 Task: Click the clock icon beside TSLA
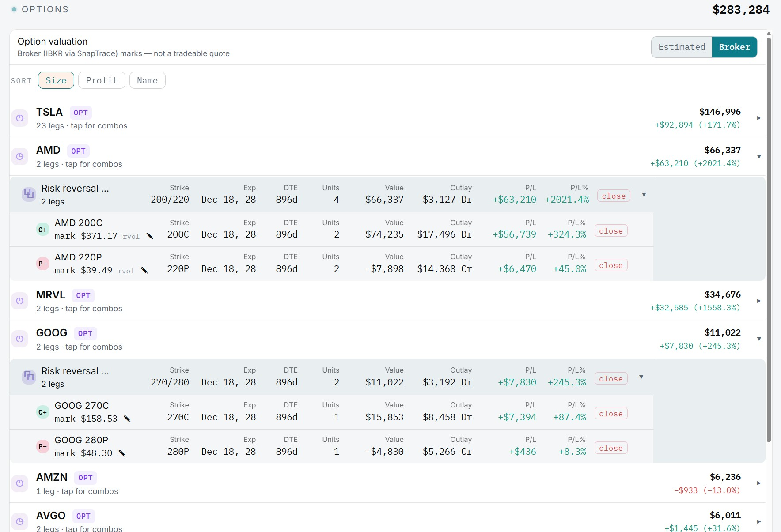pyautogui.click(x=19, y=118)
